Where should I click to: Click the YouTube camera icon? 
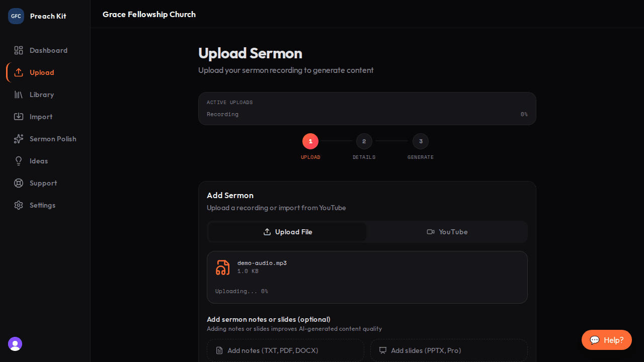[x=431, y=232]
